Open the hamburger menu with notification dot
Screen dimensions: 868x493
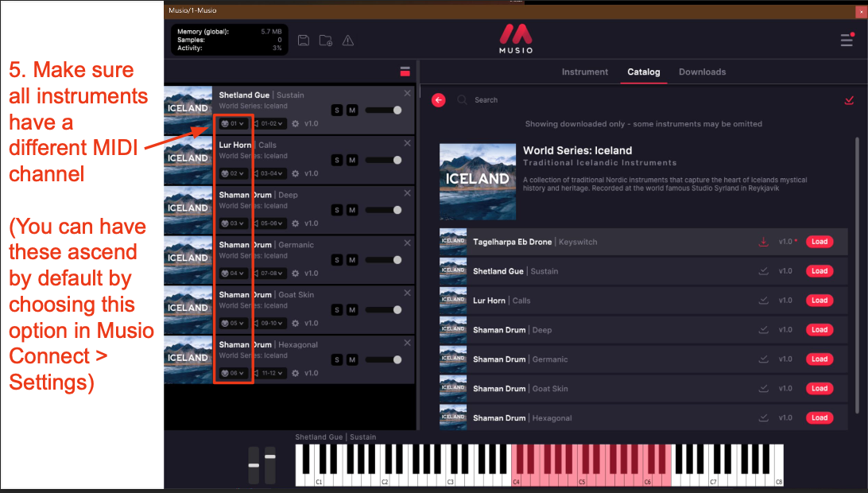pyautogui.click(x=847, y=39)
